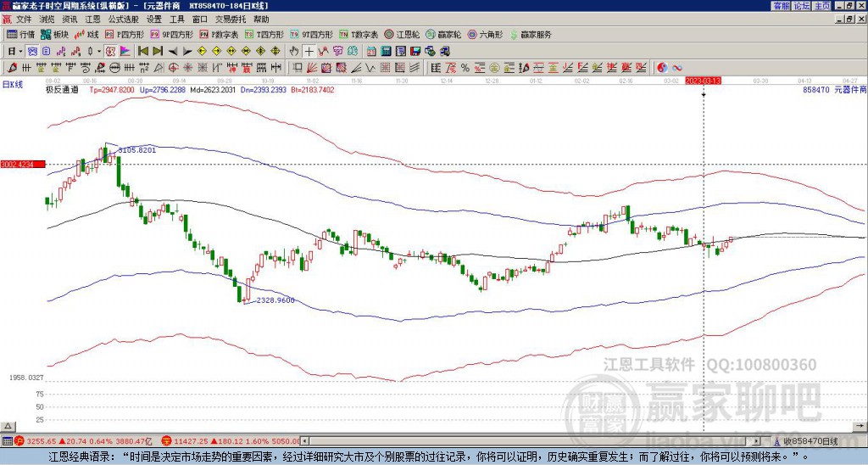Open the calculator icon
The image size is (868, 465).
[386, 52]
